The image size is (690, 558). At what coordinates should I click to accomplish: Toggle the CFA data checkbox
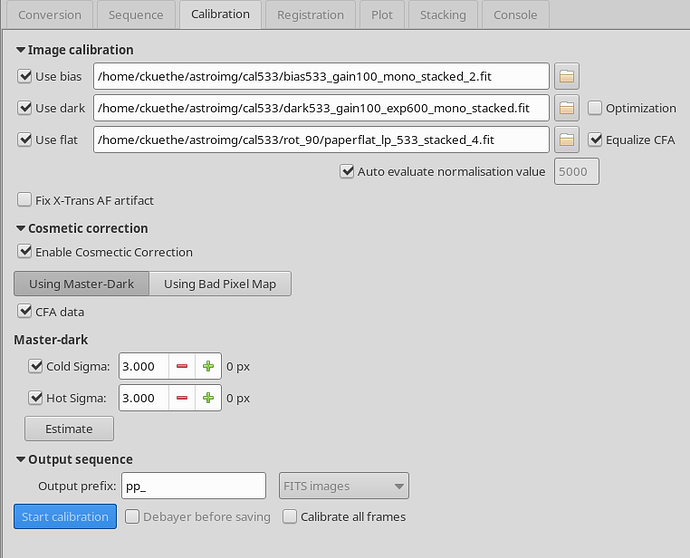24,311
